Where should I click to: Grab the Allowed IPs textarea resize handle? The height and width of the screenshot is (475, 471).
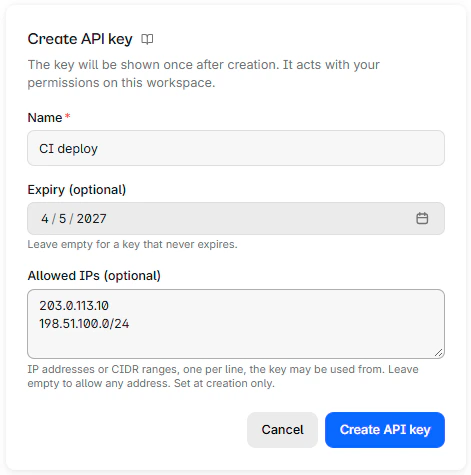pos(438,353)
